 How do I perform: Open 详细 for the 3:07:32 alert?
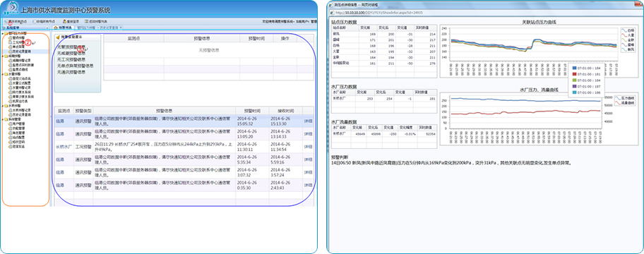(308, 172)
